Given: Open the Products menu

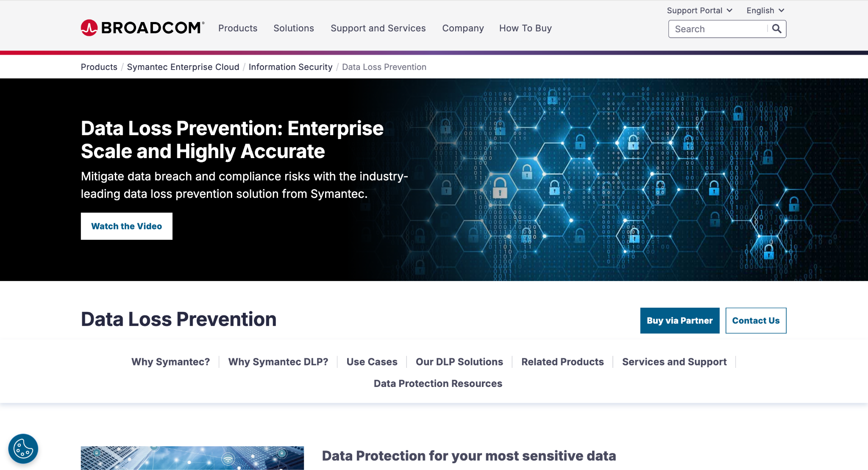Looking at the screenshot, I should click(x=238, y=28).
